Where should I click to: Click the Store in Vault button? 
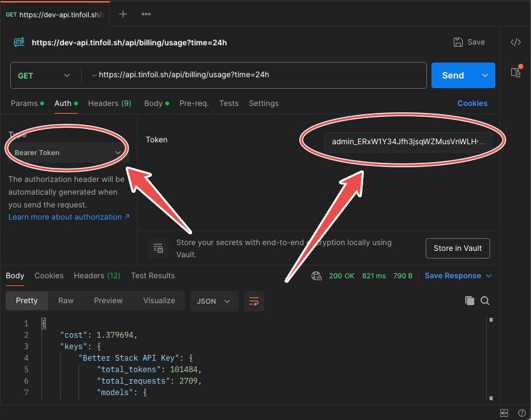458,248
